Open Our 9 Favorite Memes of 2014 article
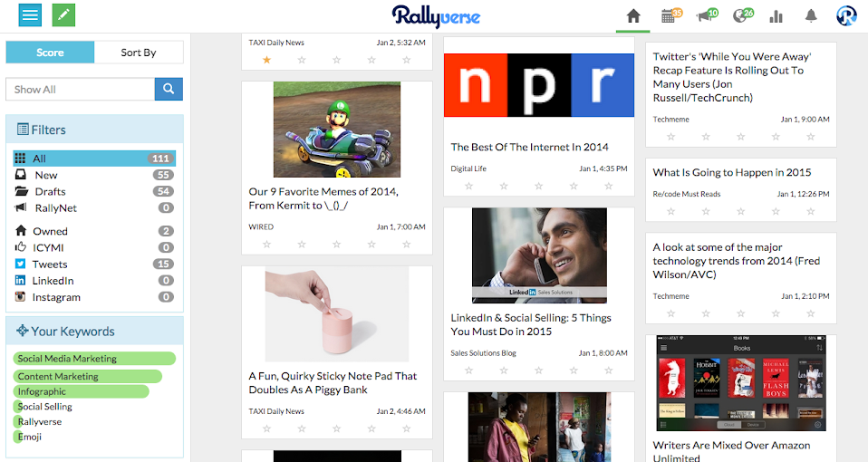Viewport: 868px width, 462px height. pos(323,198)
